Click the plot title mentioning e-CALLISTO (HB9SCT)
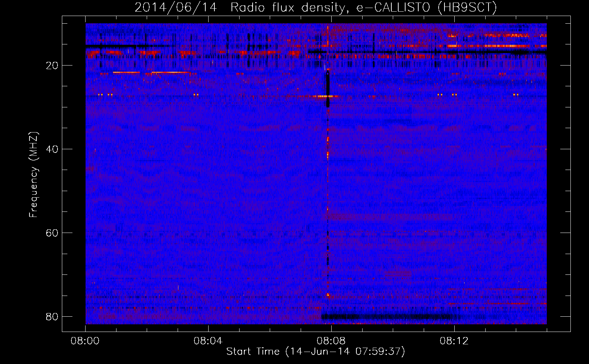The width and height of the screenshot is (589, 364). (316, 7)
